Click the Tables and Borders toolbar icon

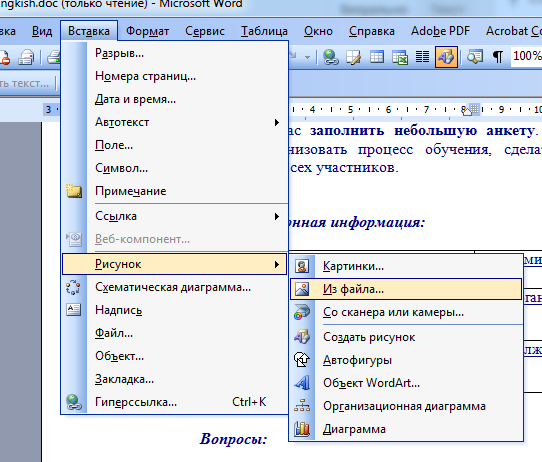point(354,57)
